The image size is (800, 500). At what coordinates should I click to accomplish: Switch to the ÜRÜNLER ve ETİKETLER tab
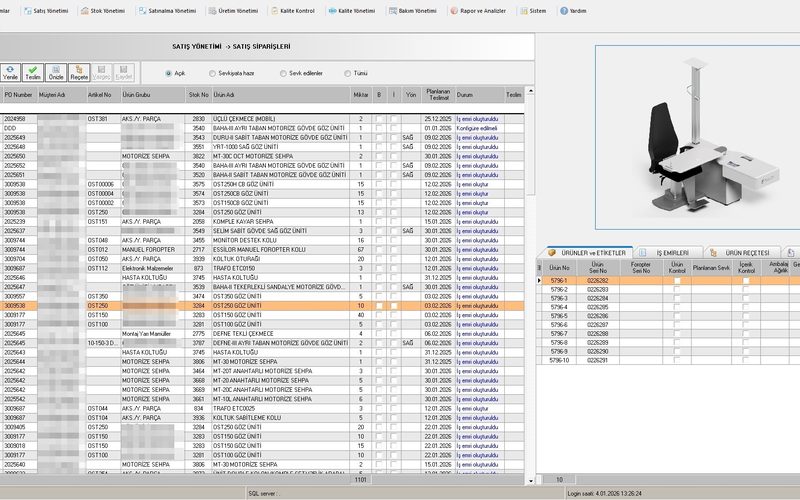pos(587,253)
